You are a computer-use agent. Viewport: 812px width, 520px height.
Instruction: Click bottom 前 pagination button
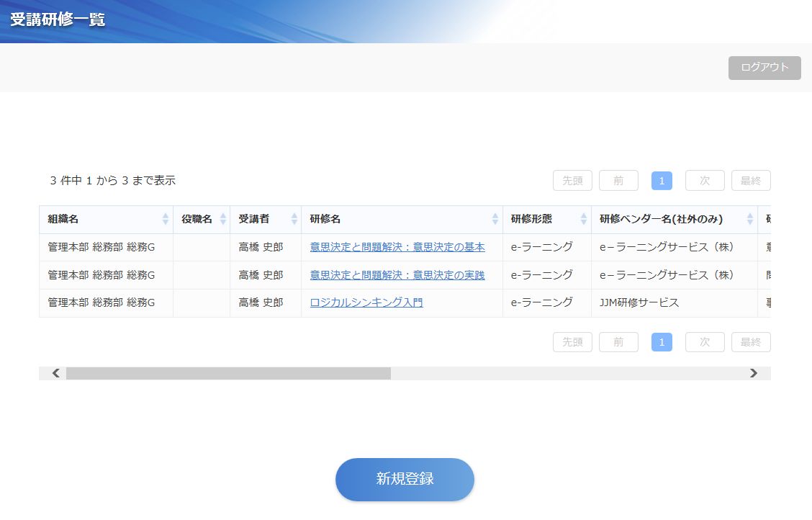point(618,342)
